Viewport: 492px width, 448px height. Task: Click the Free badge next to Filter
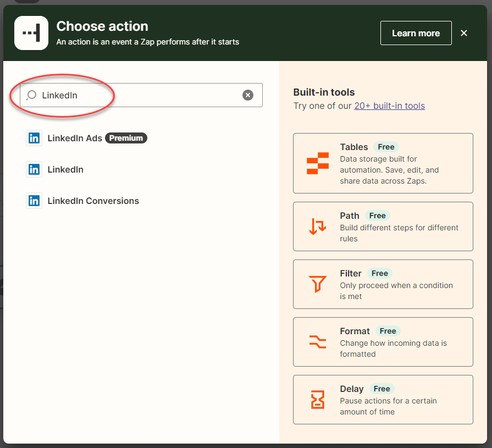coord(380,273)
